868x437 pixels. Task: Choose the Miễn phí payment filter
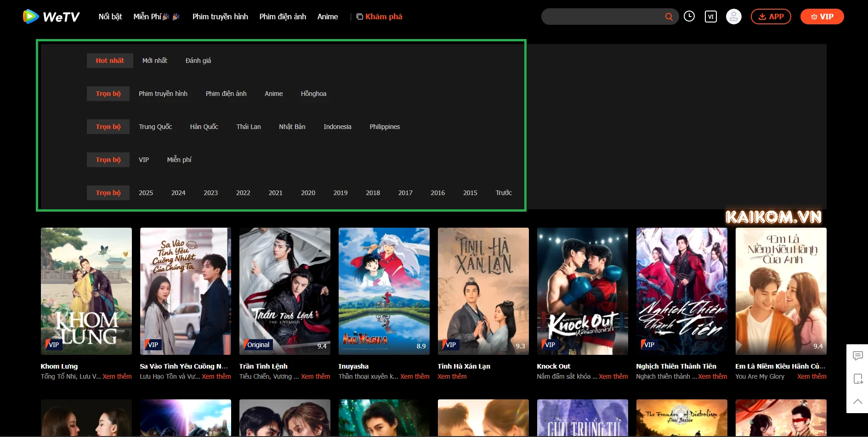click(x=179, y=160)
